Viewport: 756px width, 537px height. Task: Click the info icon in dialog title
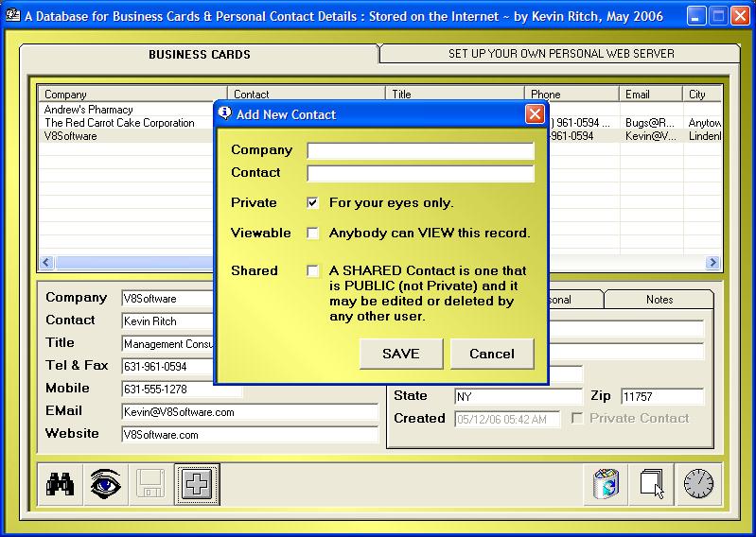[225, 113]
